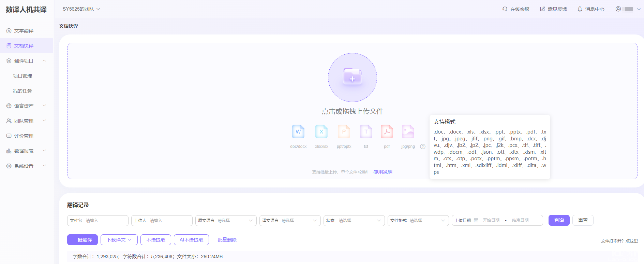
Task: Click the 文件名 input field
Action: [x=105, y=221]
